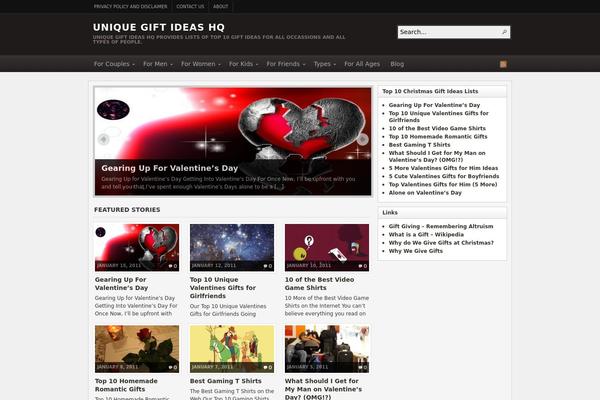Open What is a Gift – Wikipedia link
This screenshot has height=400, width=600.
coord(426,235)
